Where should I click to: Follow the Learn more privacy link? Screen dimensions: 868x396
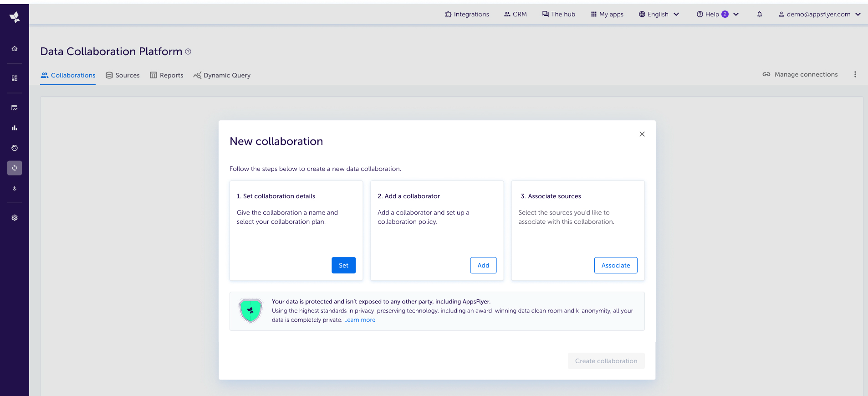point(359,320)
